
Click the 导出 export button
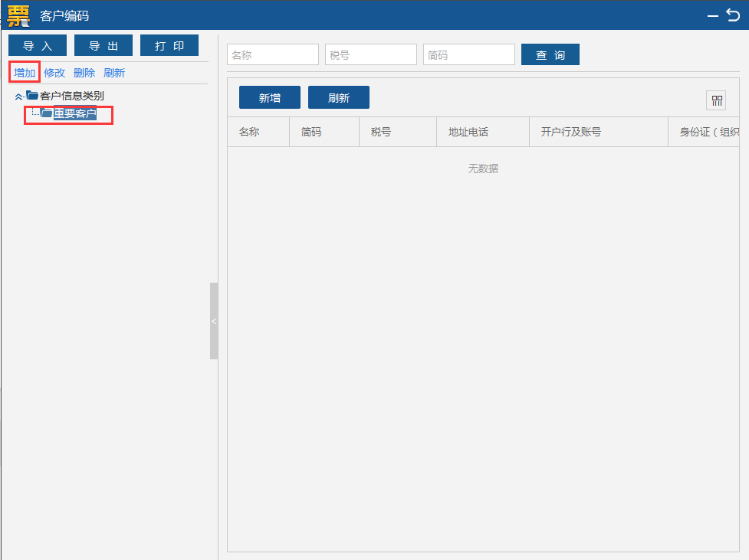(x=103, y=45)
